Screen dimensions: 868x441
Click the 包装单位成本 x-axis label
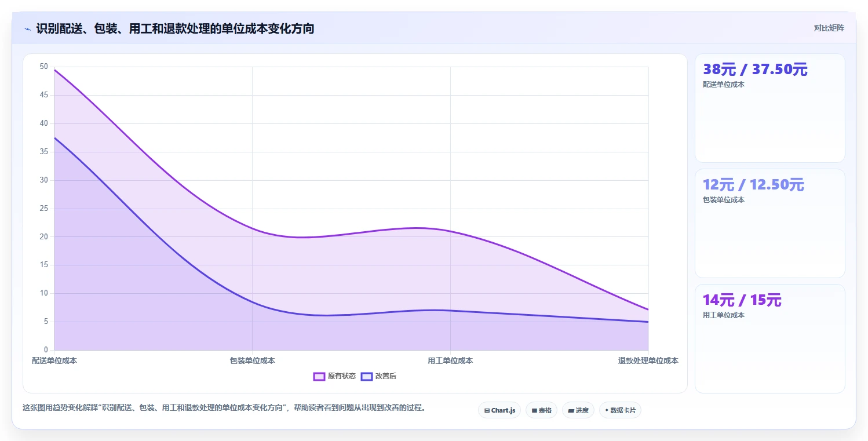coord(253,360)
